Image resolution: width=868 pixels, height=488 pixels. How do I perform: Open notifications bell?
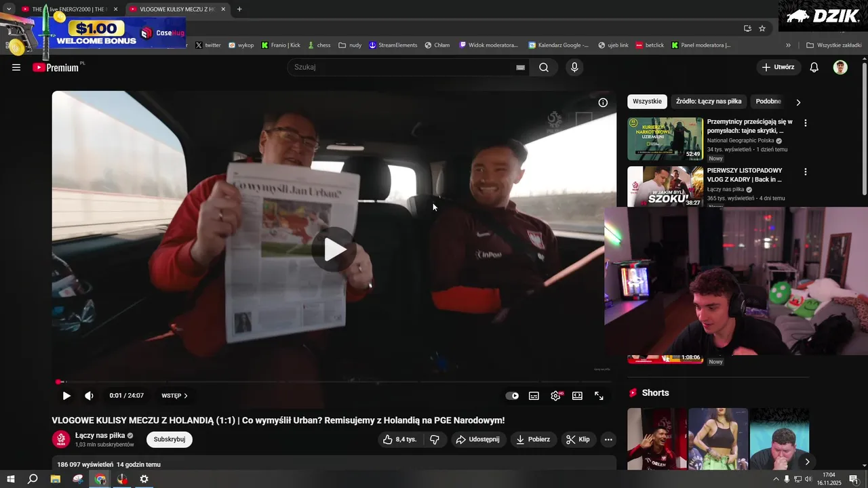[x=814, y=67]
